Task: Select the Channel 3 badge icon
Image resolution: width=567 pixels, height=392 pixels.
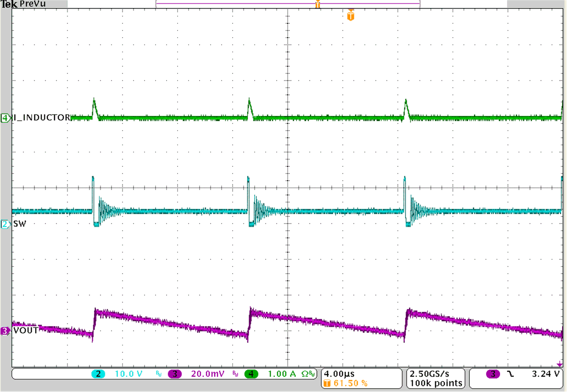Action: click(175, 374)
